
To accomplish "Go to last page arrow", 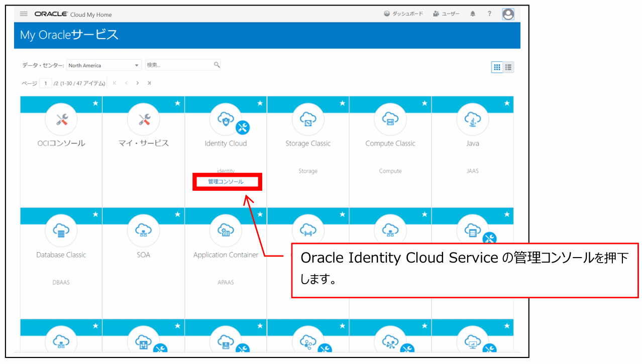I will pyautogui.click(x=149, y=83).
